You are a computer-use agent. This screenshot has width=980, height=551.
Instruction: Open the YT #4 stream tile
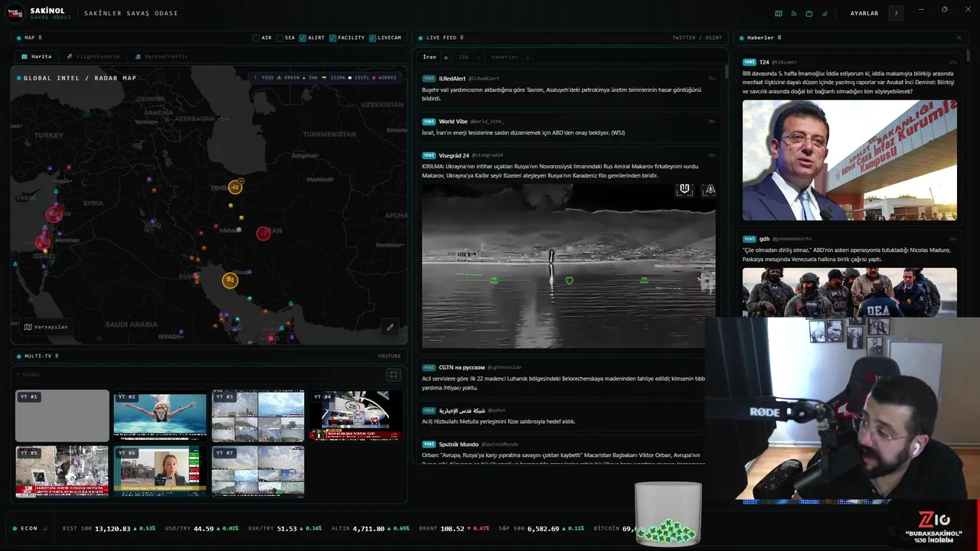pos(356,416)
